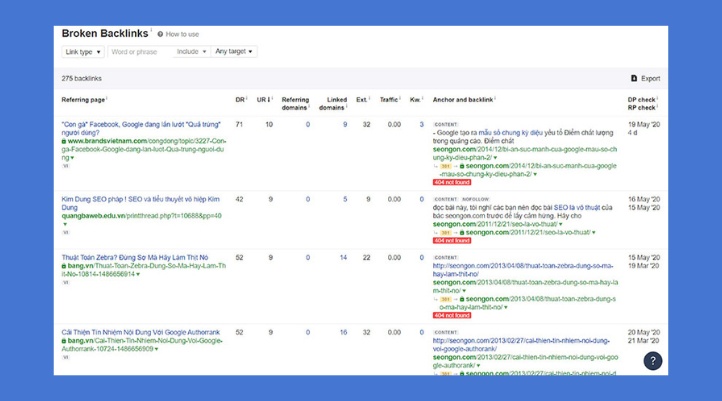Click 404 not found badge in Zebra row
This screenshot has height=401, width=722.
[x=452, y=315]
